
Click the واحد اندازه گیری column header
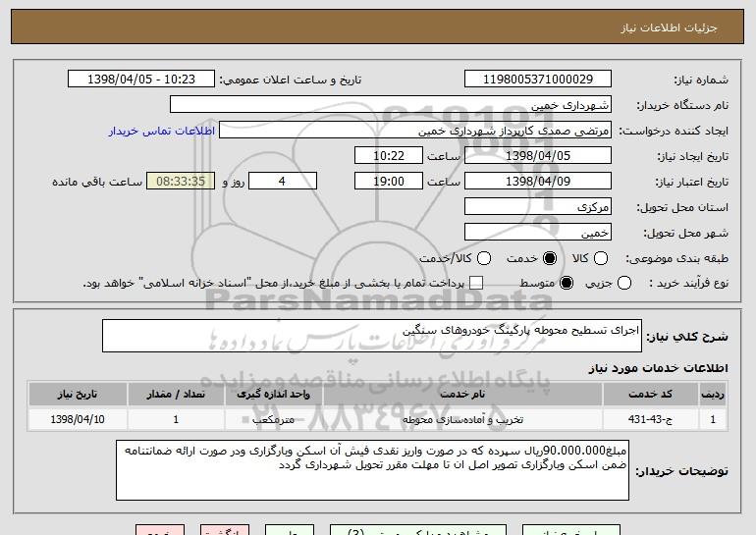[x=273, y=395]
